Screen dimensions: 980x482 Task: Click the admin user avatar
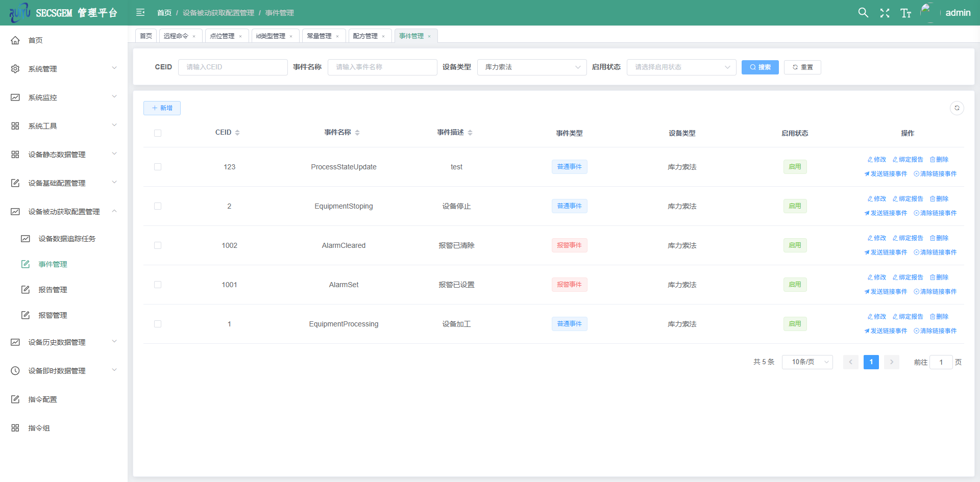point(928,13)
